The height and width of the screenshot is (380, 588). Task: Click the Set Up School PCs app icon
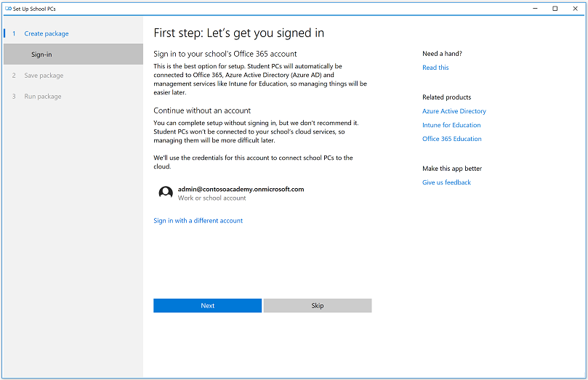(8, 9)
